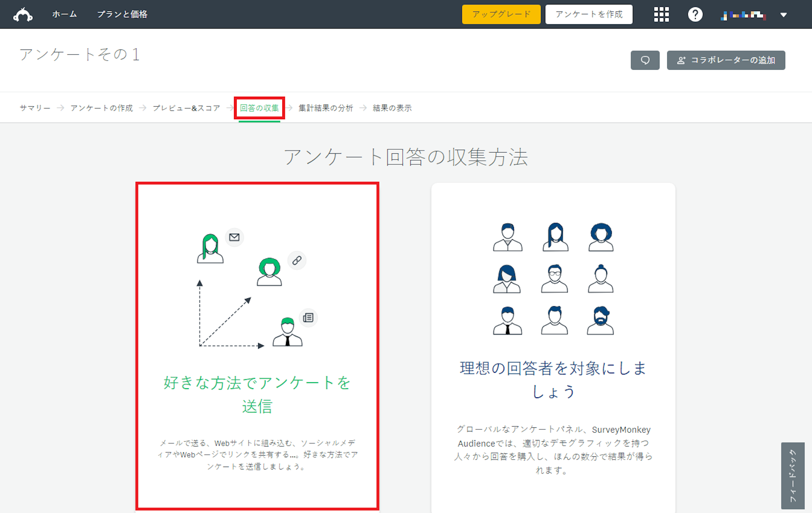Switch to サマリー tab
Screen dimensions: 812x513
35,108
